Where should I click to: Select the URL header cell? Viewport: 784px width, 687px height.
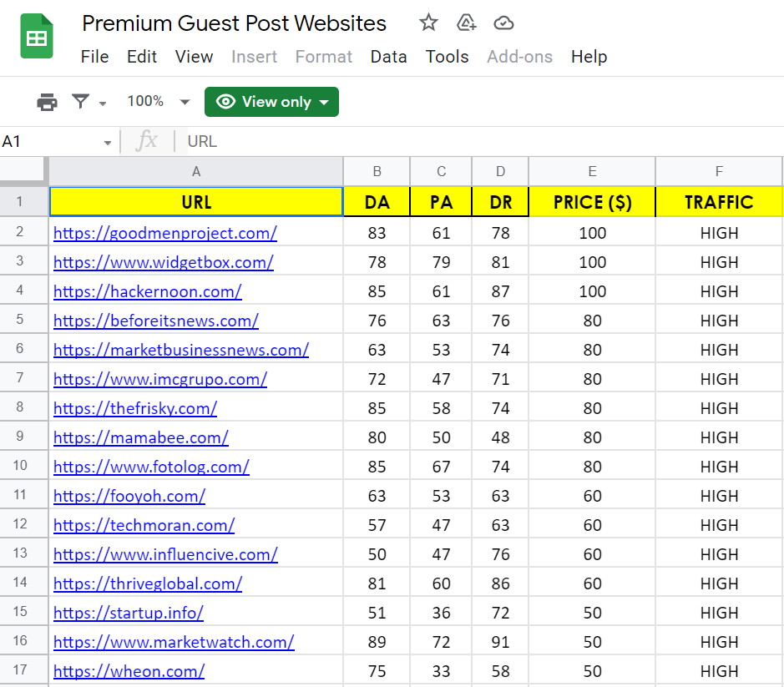(x=196, y=202)
